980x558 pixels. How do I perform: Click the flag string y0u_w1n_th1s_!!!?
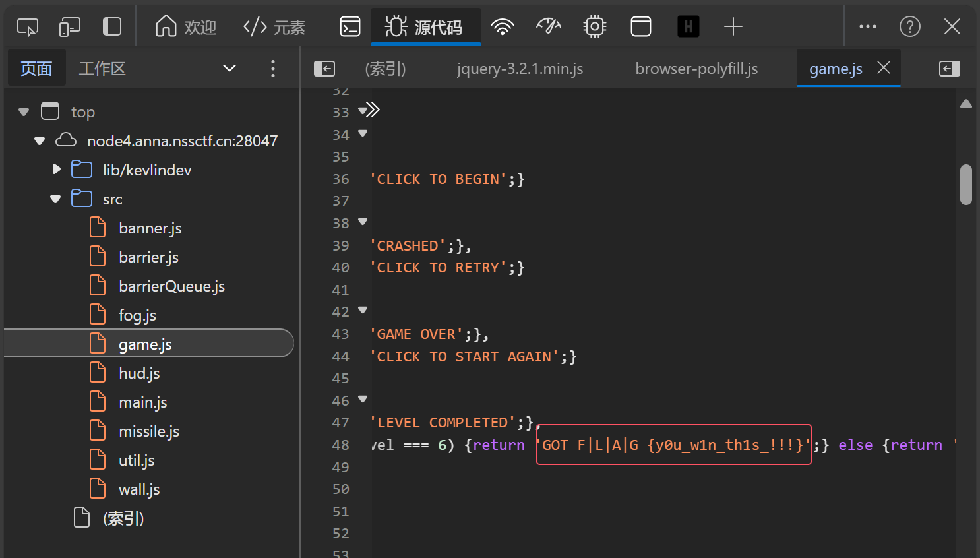click(725, 445)
